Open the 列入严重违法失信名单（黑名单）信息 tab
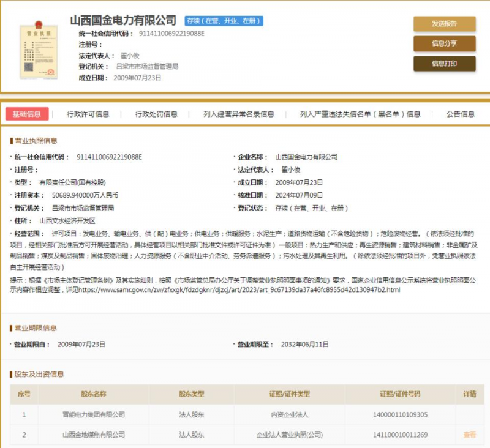This screenshot has width=490, height=448. pyautogui.click(x=360, y=114)
